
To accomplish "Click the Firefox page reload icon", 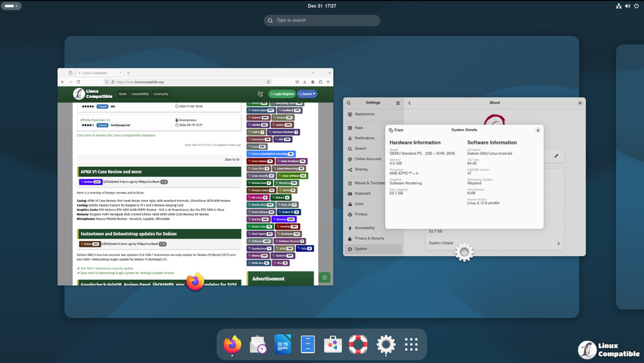I will pos(79,82).
